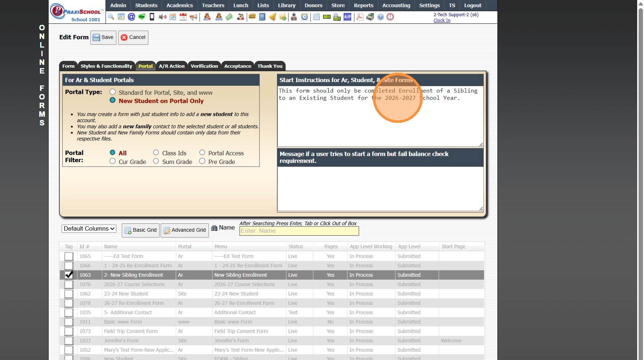The image size is (644, 360).
Task: Click the add student icon with plus
Action: [207, 17]
